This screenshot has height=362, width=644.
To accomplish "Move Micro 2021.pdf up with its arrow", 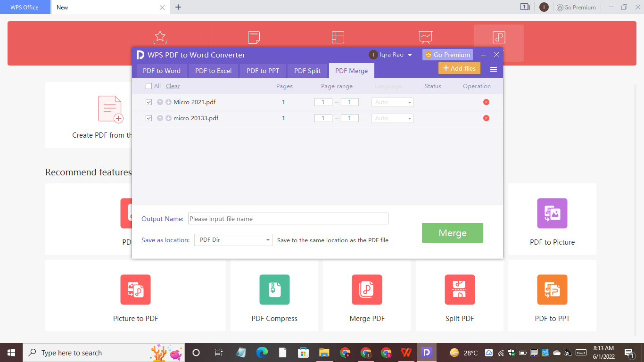I will click(160, 102).
